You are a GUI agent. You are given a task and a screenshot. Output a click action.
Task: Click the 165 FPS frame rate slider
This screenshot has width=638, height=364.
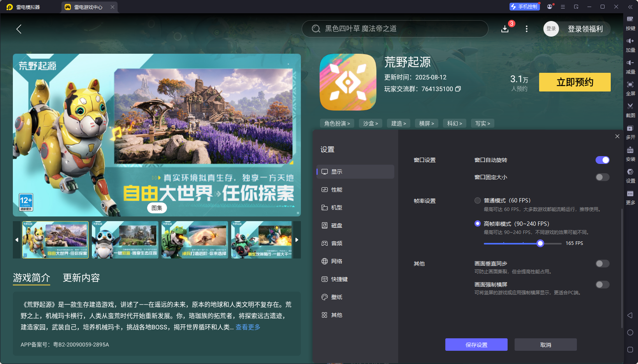click(x=540, y=243)
